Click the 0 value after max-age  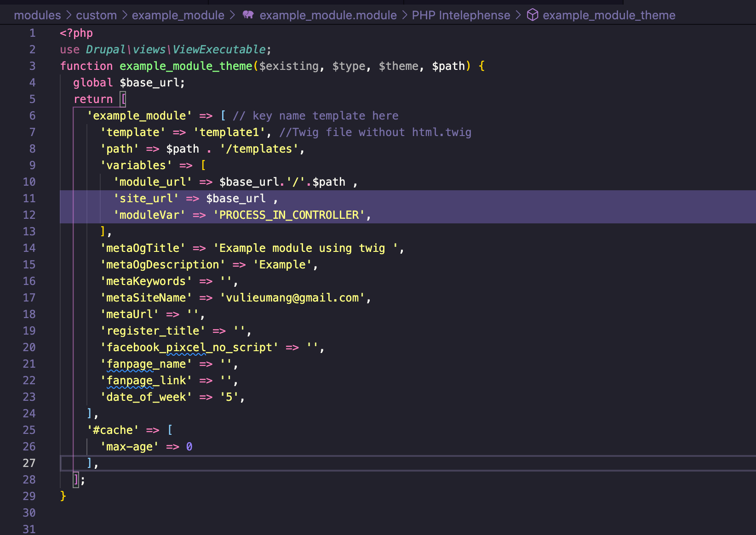[189, 447]
